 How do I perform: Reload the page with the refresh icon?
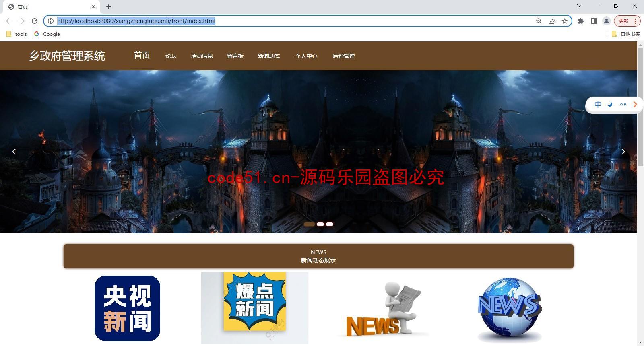click(x=35, y=21)
